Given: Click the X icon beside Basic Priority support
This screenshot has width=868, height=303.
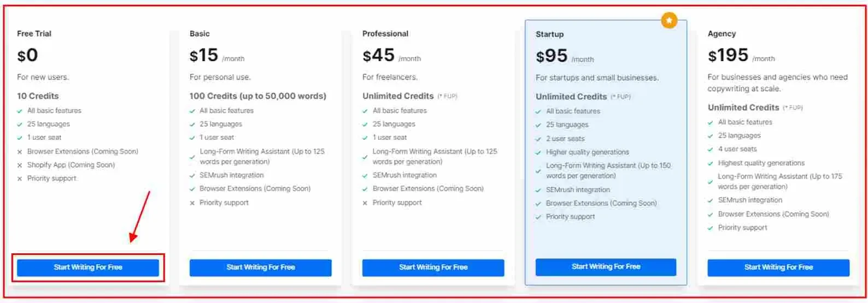Looking at the screenshot, I should pyautogui.click(x=192, y=203).
